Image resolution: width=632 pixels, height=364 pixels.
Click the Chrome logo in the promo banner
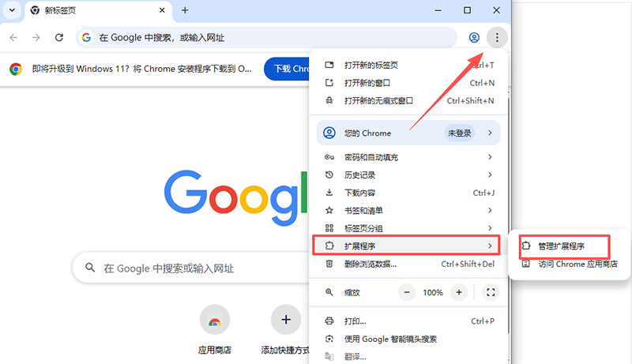coord(16,69)
